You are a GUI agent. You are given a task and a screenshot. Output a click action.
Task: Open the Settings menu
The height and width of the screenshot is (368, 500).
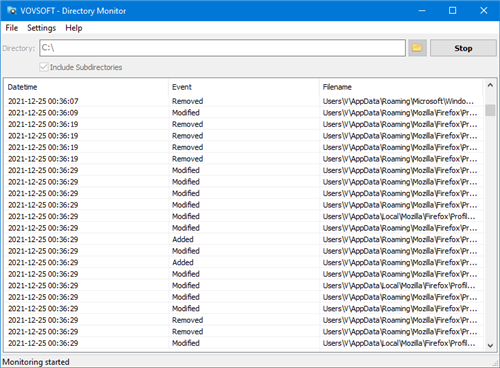point(41,28)
